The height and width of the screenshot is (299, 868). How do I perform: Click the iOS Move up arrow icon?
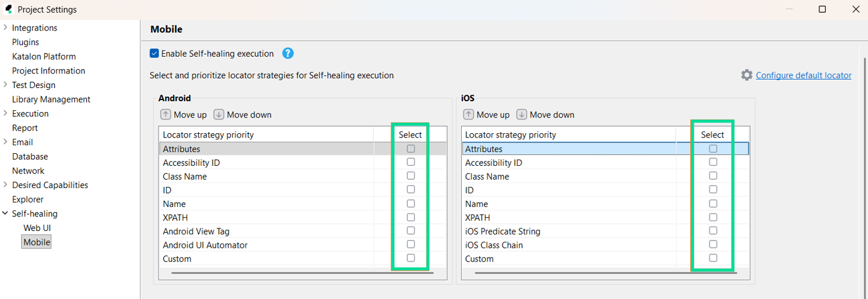pos(468,115)
